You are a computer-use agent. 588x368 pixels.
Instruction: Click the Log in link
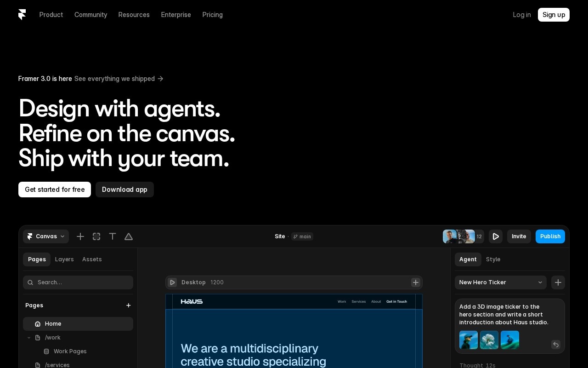pyautogui.click(x=522, y=15)
